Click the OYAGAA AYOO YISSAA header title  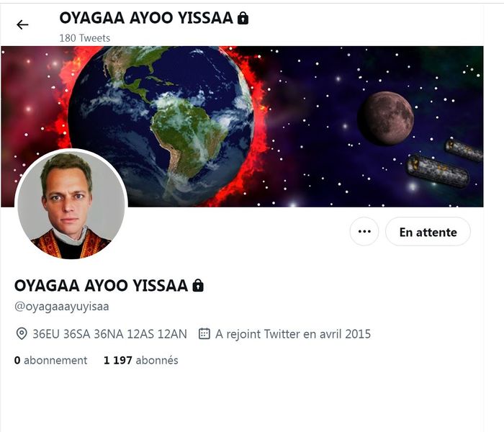pyautogui.click(x=146, y=18)
